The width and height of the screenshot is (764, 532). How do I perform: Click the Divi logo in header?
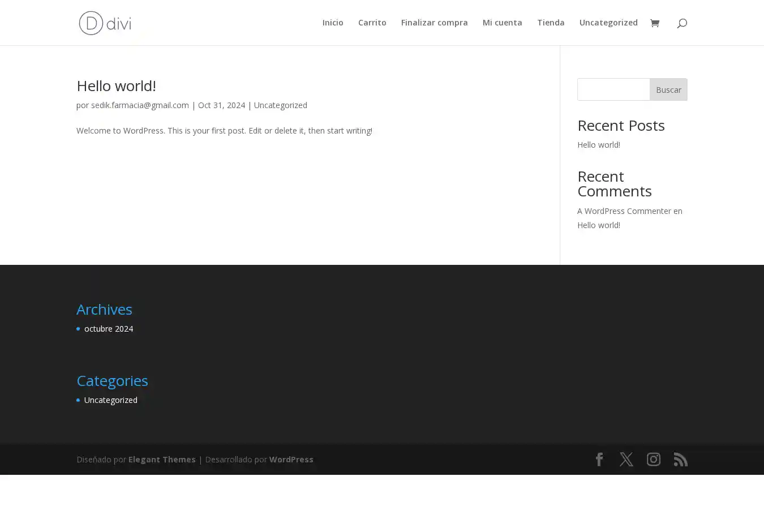pyautogui.click(x=105, y=23)
